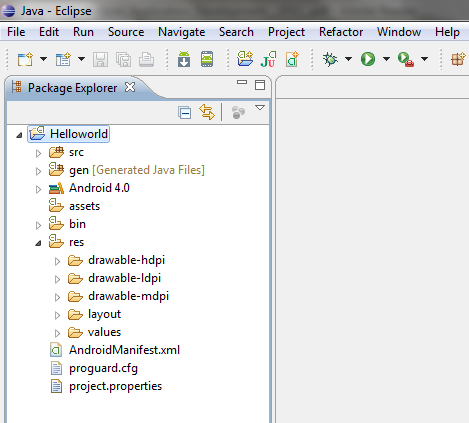Image resolution: width=469 pixels, height=423 pixels.
Task: Click the Print icon in toolbar
Action: [146, 60]
